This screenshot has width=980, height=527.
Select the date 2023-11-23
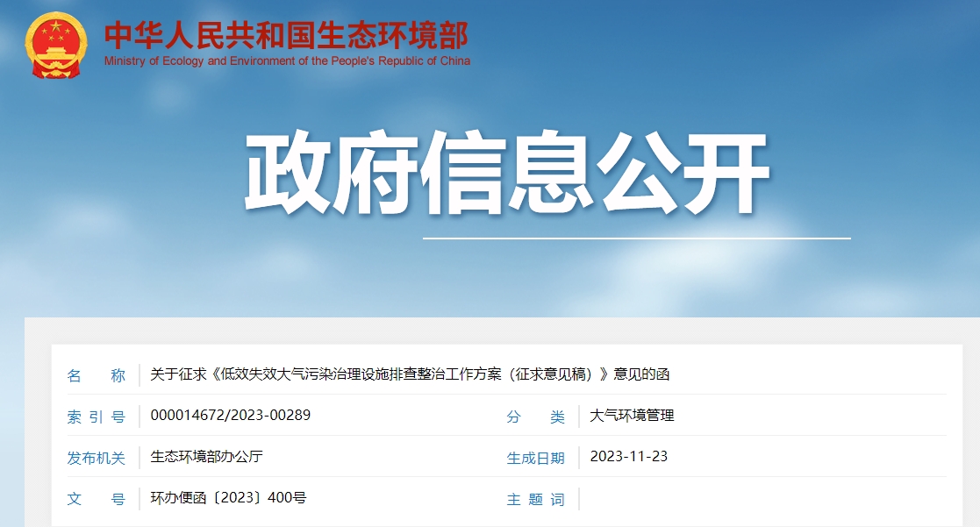pos(629,457)
